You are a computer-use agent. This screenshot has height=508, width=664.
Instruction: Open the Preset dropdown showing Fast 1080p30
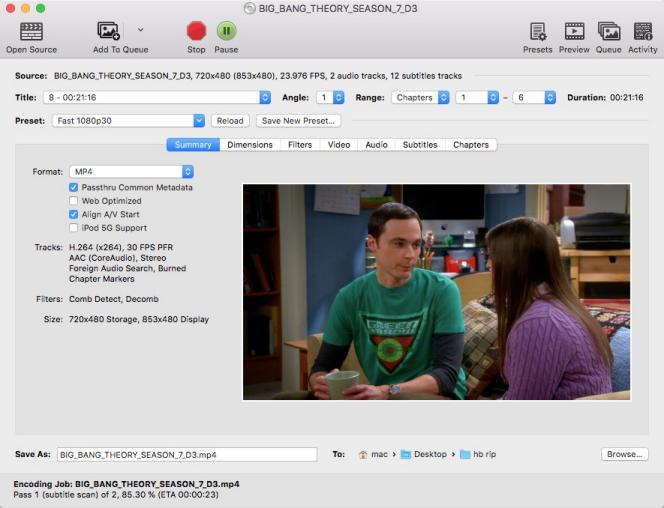[128, 121]
